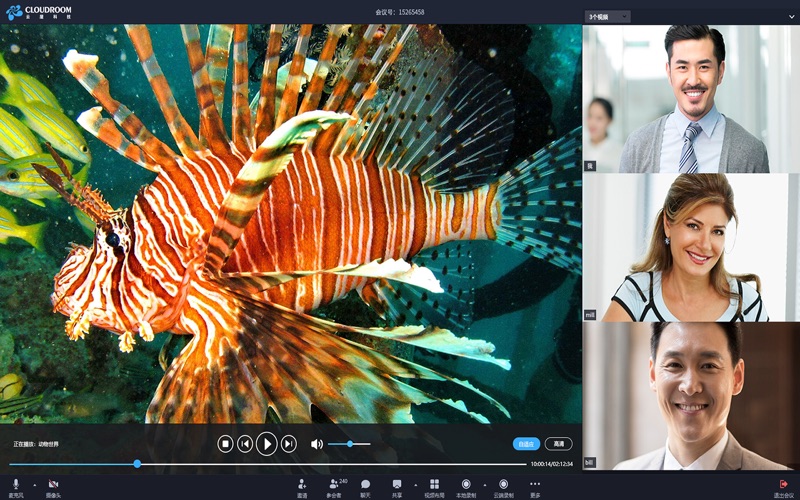The height and width of the screenshot is (500, 800).
Task: Click the exit meeting button
Action: pos(783,486)
